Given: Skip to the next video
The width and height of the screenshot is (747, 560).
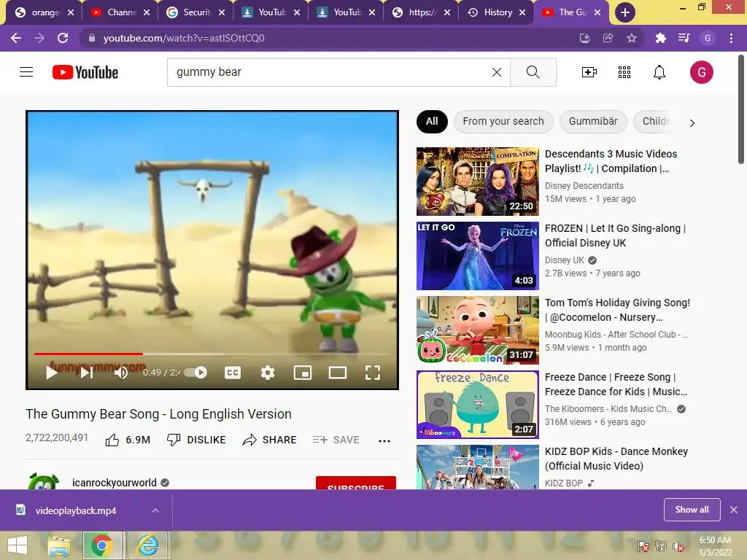Looking at the screenshot, I should 86,373.
